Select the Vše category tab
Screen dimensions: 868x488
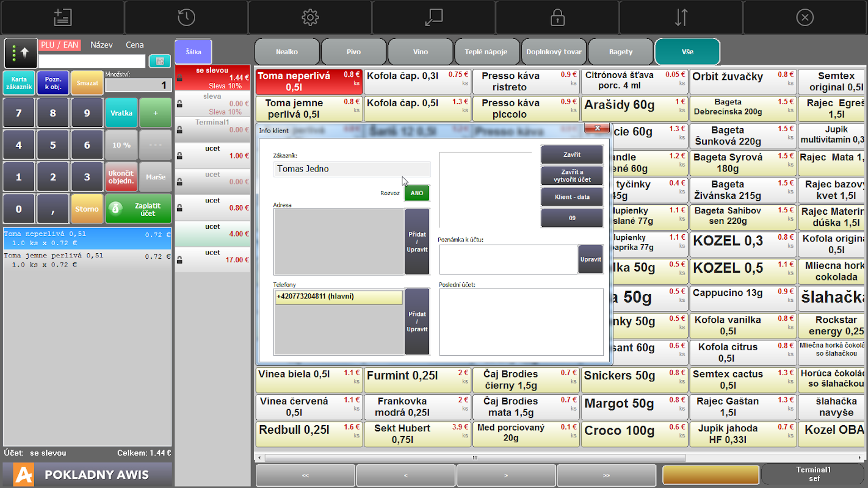point(687,52)
